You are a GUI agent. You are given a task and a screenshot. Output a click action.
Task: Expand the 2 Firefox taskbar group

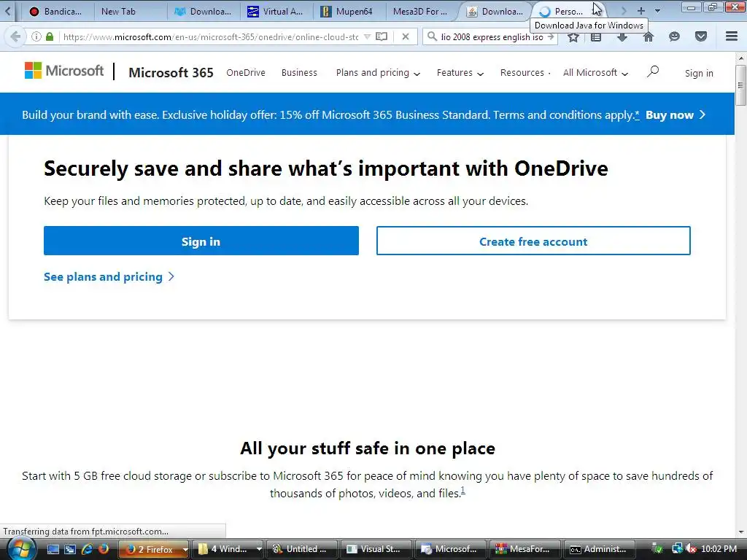(x=185, y=549)
